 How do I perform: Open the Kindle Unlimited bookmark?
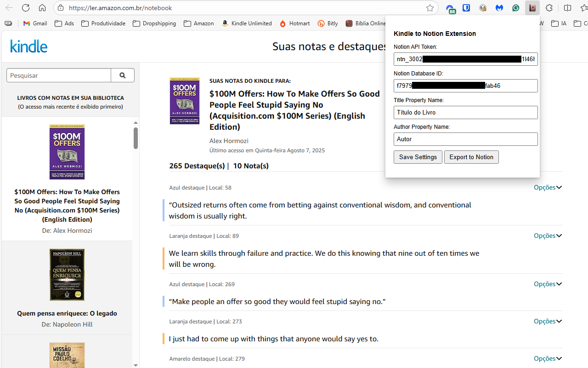[x=247, y=23]
